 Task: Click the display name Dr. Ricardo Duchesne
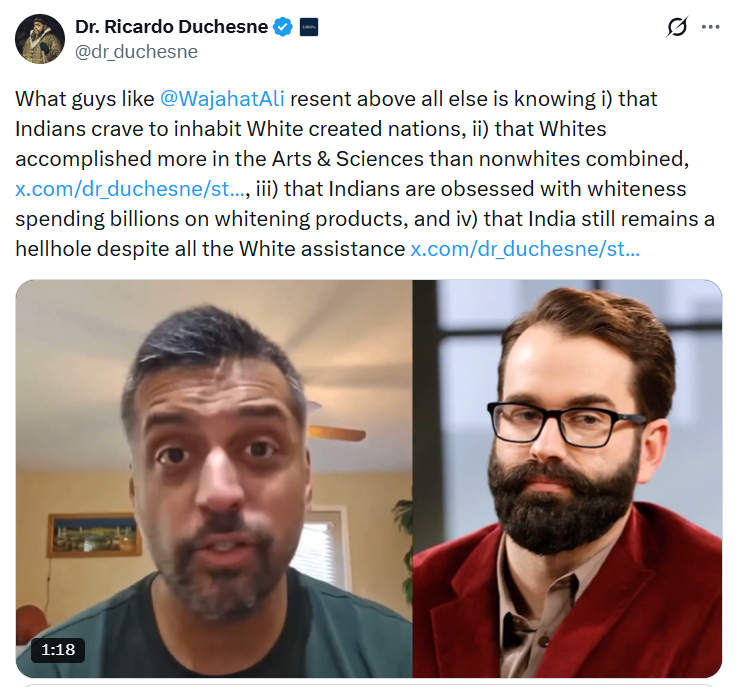(171, 27)
